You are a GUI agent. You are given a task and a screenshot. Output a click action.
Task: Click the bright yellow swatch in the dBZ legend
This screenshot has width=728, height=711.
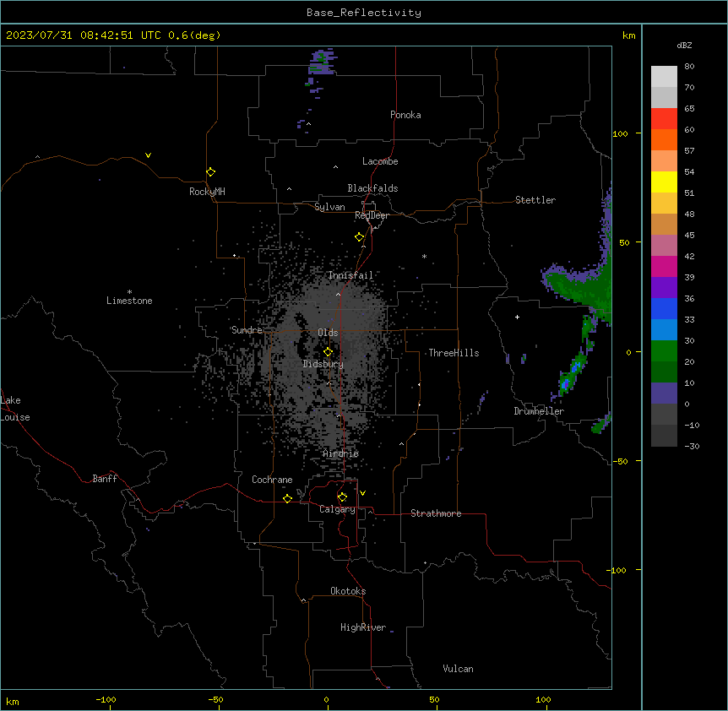click(664, 182)
